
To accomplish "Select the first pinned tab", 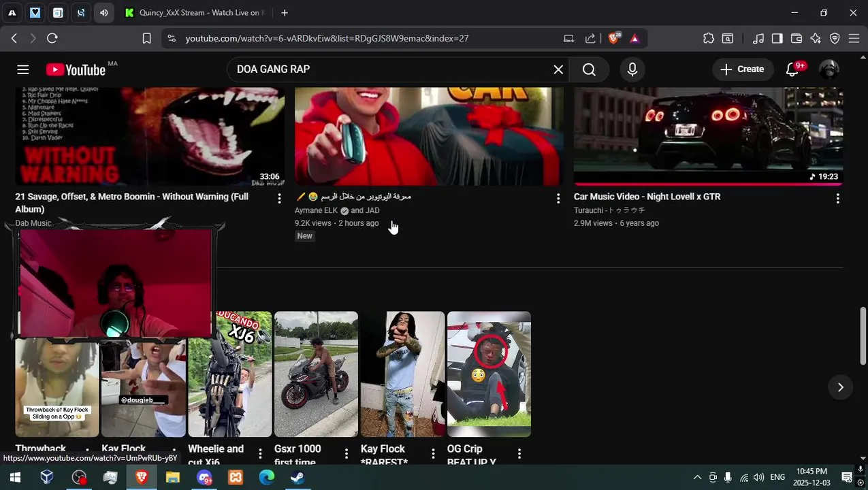I will (12, 12).
